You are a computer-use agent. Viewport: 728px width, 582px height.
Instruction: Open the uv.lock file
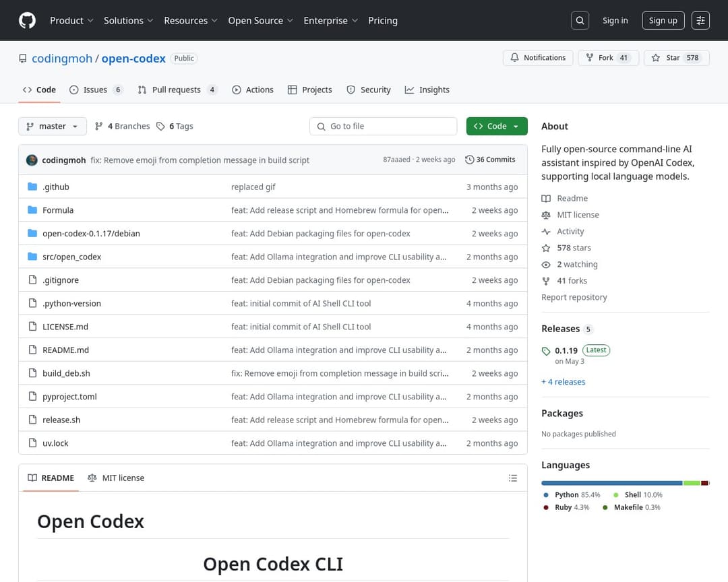[x=55, y=443]
